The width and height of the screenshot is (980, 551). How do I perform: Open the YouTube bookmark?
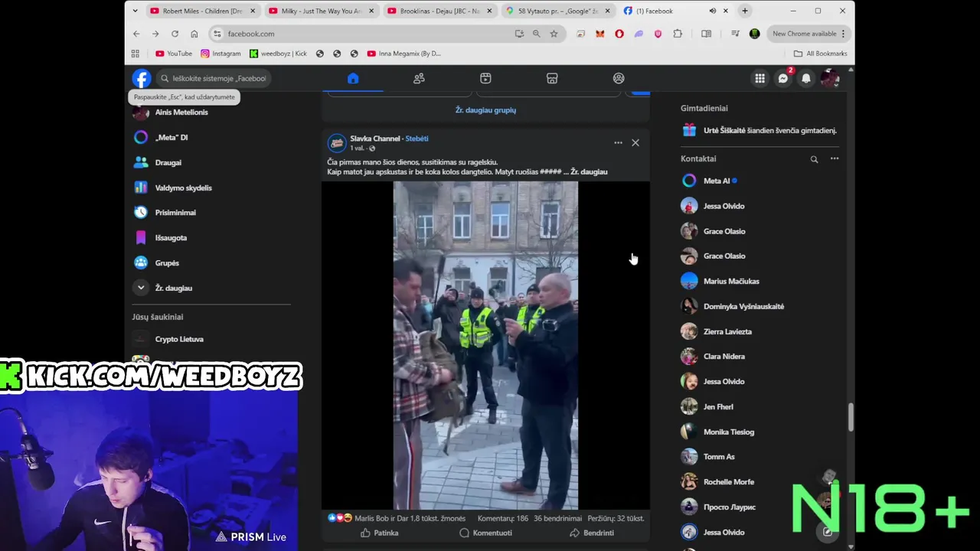coord(174,54)
